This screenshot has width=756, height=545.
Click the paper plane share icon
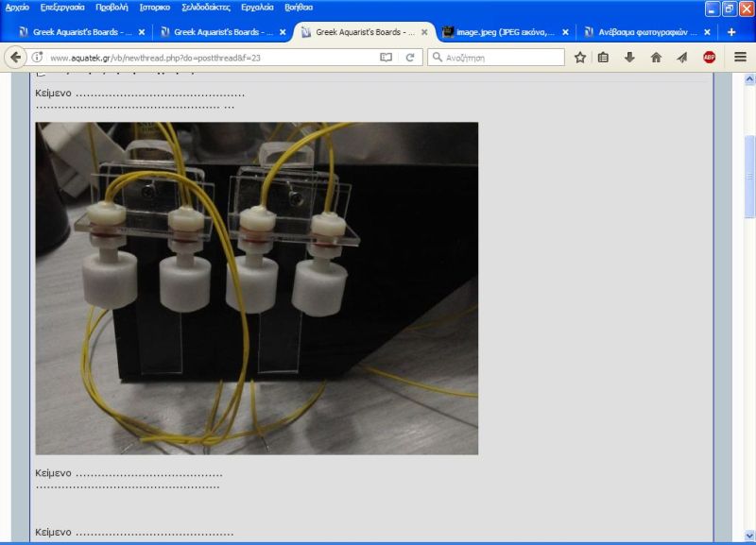pos(681,58)
